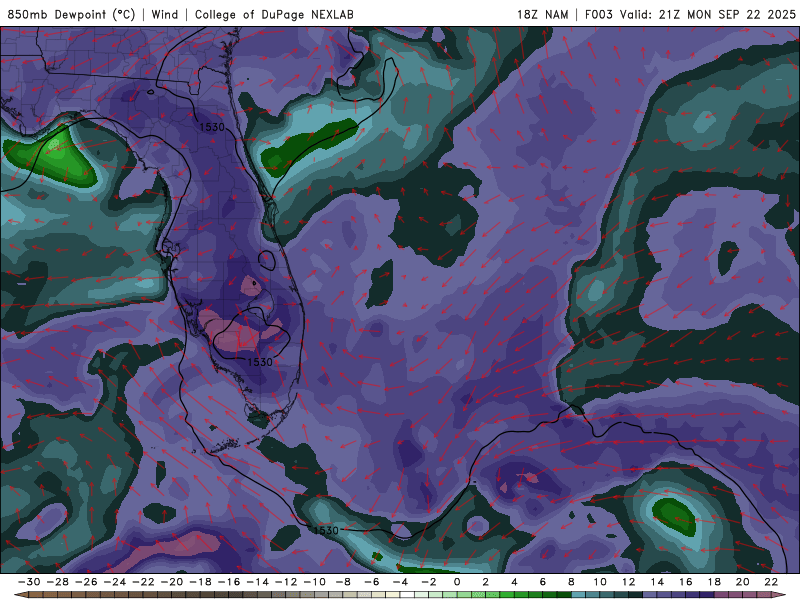Click the -18 scale label
This screenshot has height=600, width=800.
pyautogui.click(x=201, y=582)
